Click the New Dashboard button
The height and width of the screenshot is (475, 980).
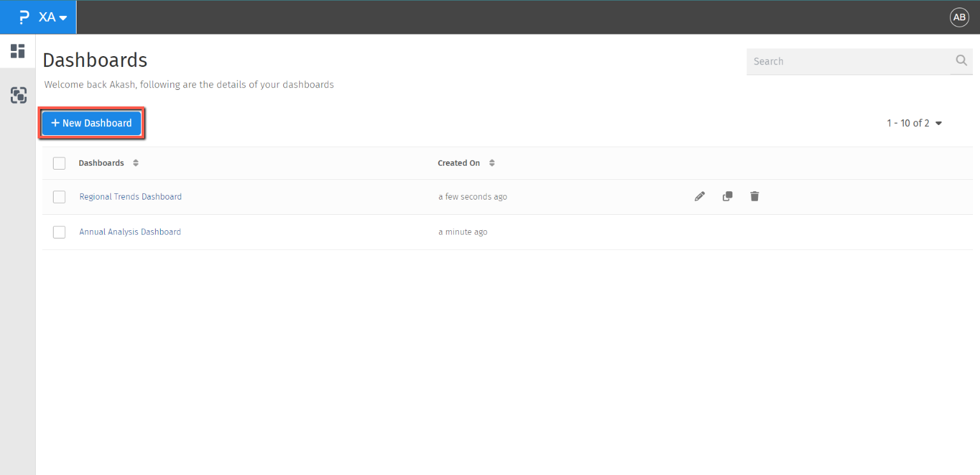[x=91, y=123]
